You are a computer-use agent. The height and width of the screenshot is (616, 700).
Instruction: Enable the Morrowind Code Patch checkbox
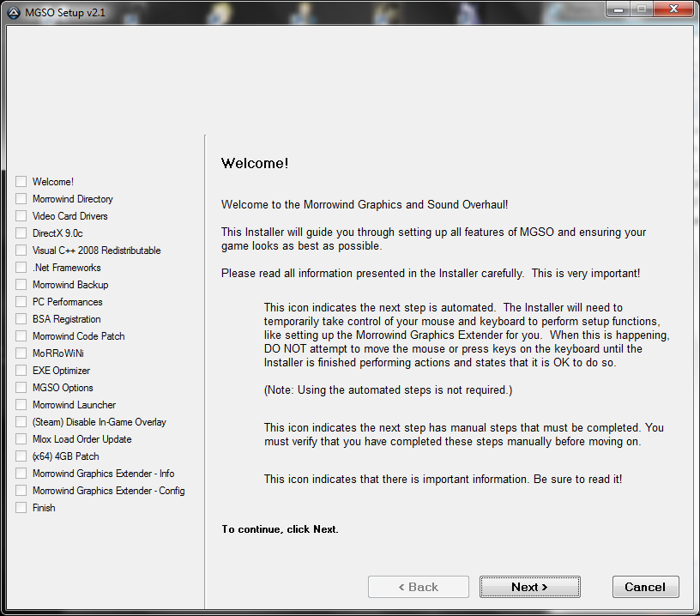(x=21, y=336)
